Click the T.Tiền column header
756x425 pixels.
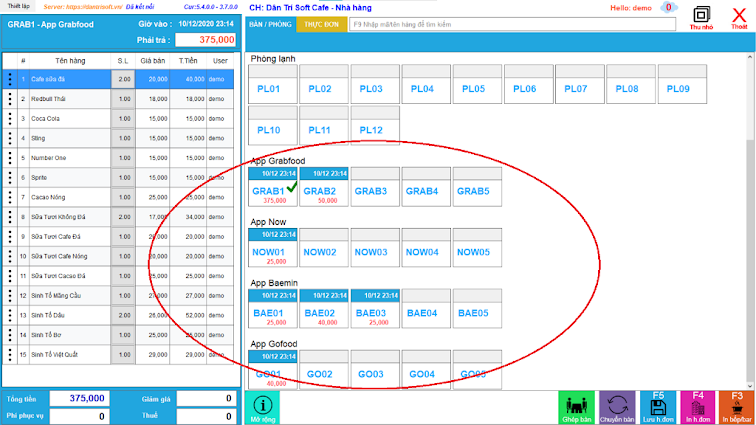point(188,61)
